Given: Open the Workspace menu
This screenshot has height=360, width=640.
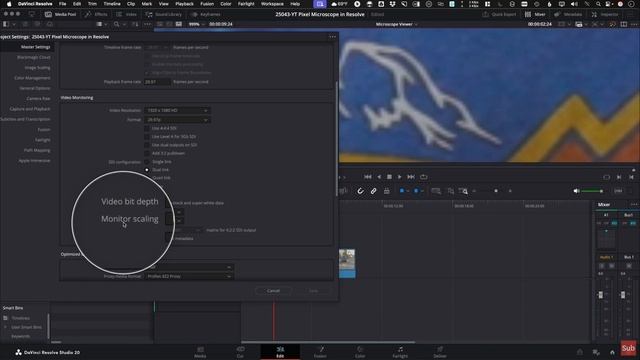Looking at the screenshot, I should click(272, 4).
